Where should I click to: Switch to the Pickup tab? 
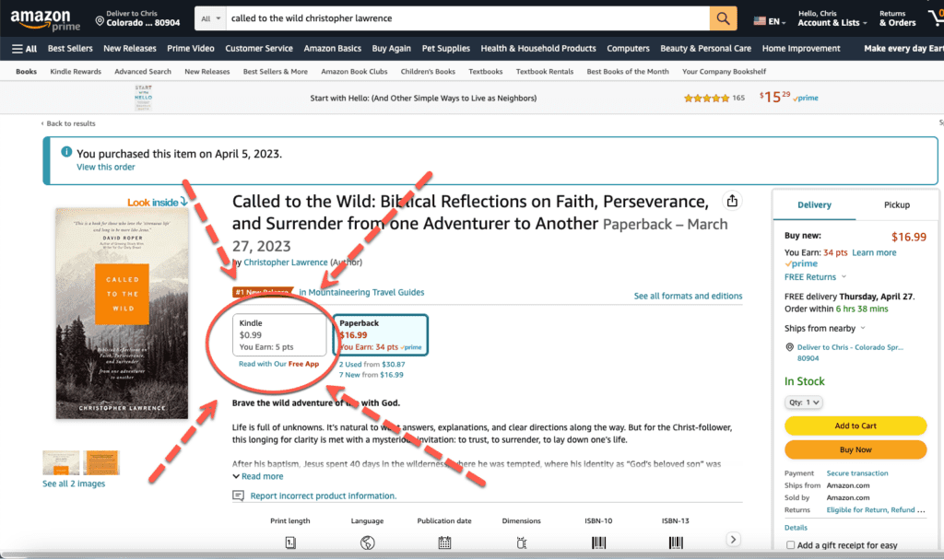pos(896,204)
